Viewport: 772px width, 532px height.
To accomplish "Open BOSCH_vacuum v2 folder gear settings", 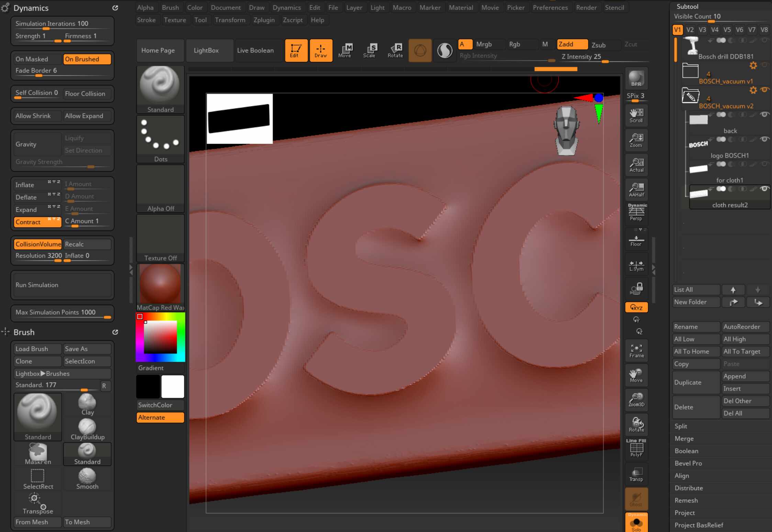I will click(x=753, y=90).
